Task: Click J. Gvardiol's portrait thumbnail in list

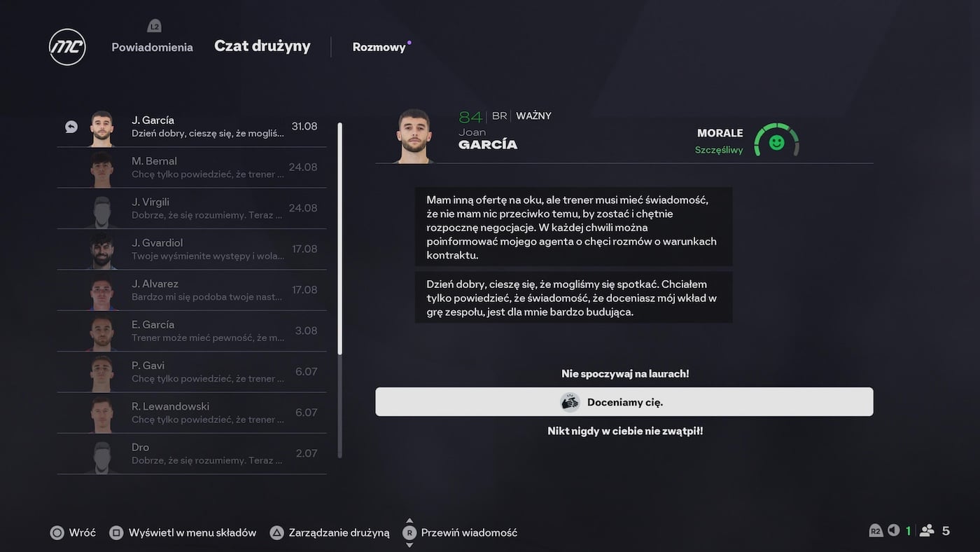Action: [x=102, y=250]
